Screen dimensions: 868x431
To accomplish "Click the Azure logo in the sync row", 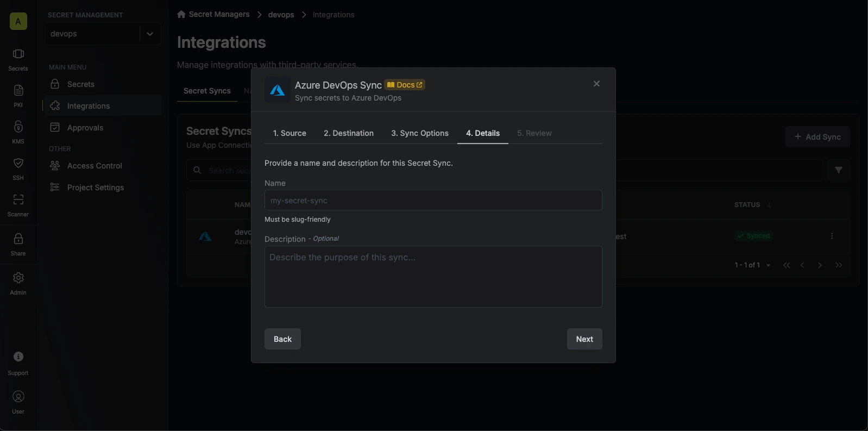I will pyautogui.click(x=205, y=236).
